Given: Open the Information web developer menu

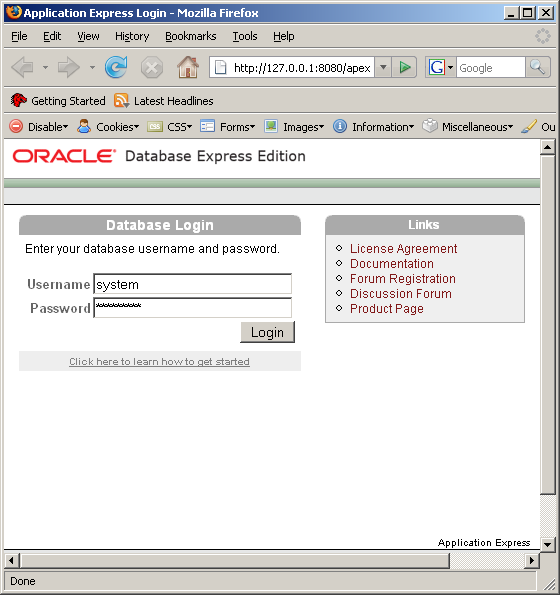Looking at the screenshot, I should 373,127.
